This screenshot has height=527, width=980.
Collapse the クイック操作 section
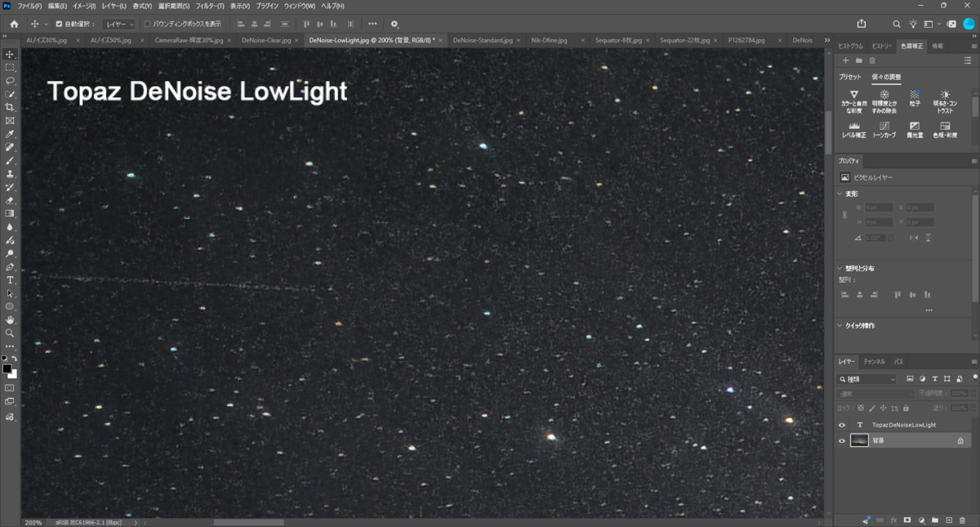[x=840, y=325]
